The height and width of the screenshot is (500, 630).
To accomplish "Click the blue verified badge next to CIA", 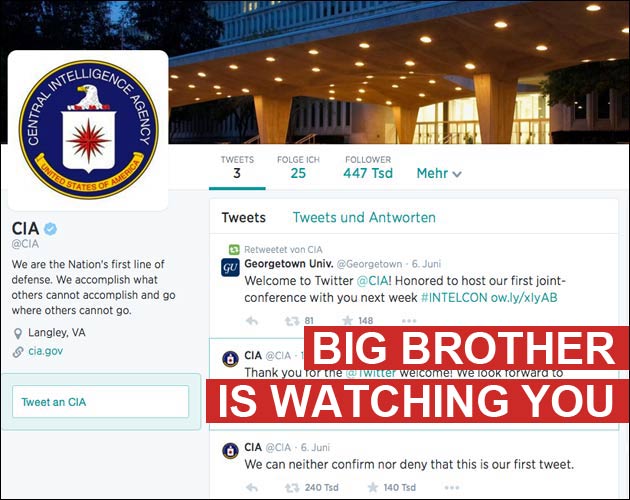I will click(50, 229).
